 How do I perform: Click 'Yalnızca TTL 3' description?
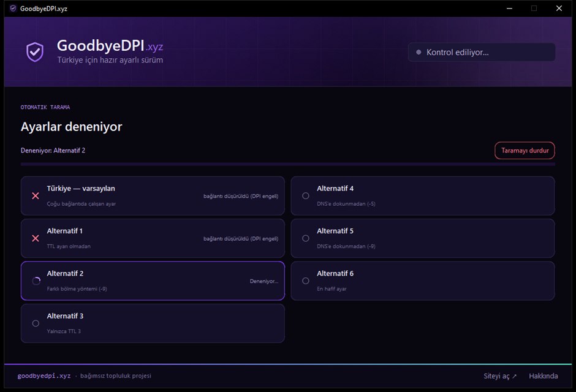click(64, 331)
